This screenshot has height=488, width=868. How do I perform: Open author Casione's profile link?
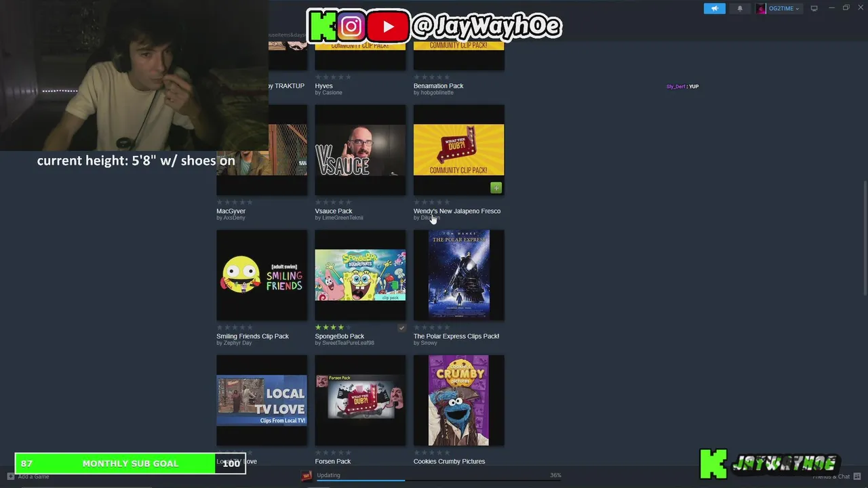(x=332, y=93)
